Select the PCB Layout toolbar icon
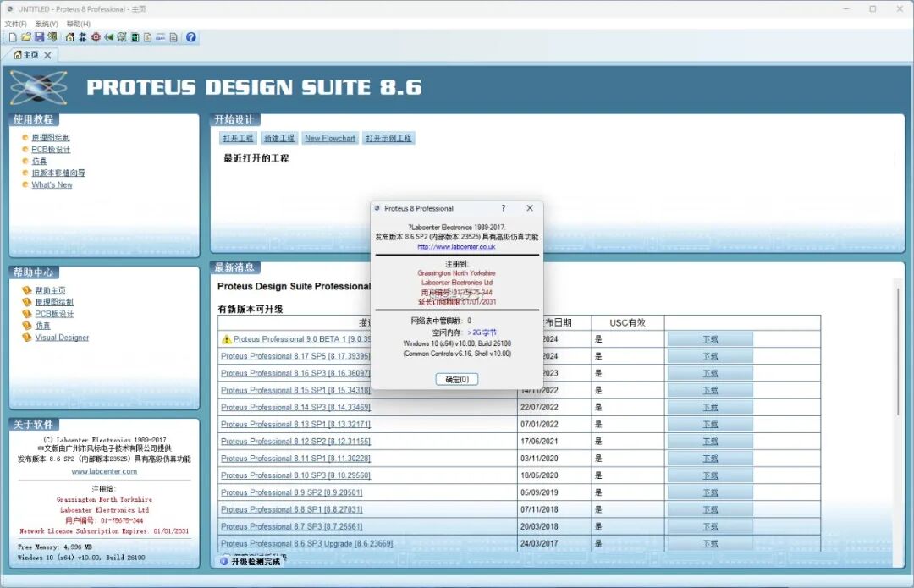 click(96, 37)
